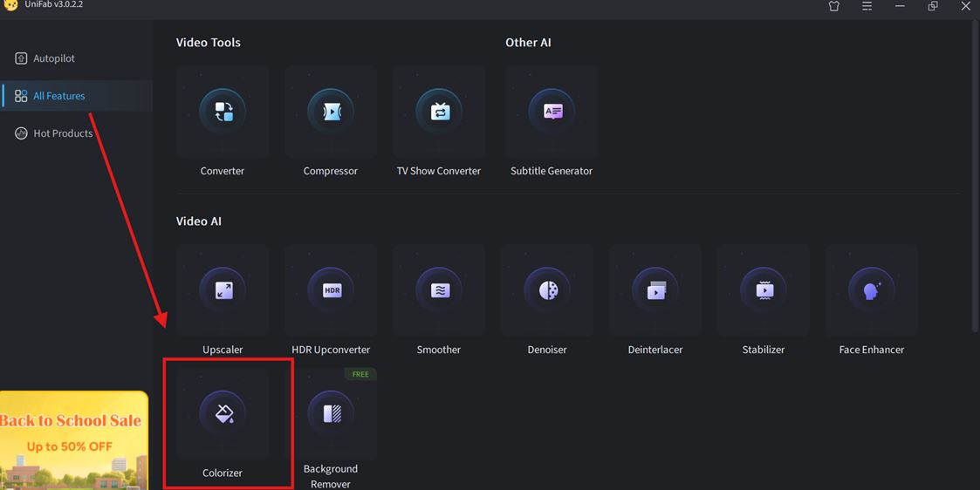Viewport: 980px width, 490px height.
Task: Open the Converter tool icon
Action: click(x=223, y=112)
